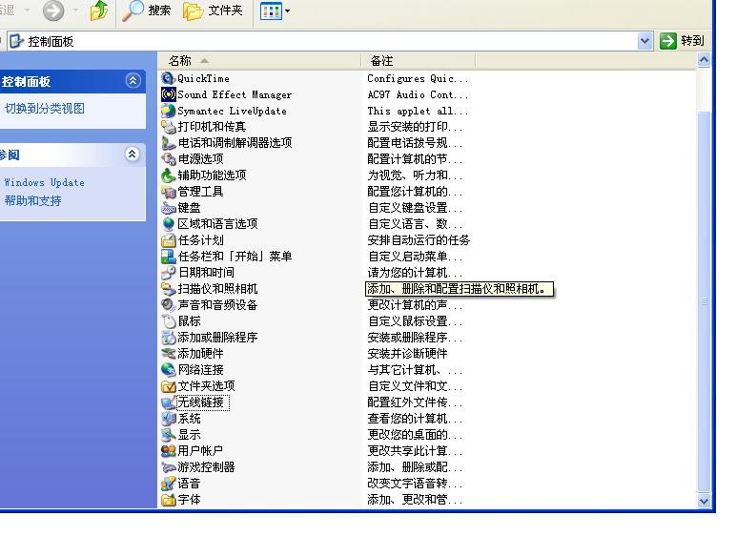Click the 添加硬件 icon
The width and height of the screenshot is (756, 557).
[x=168, y=354]
